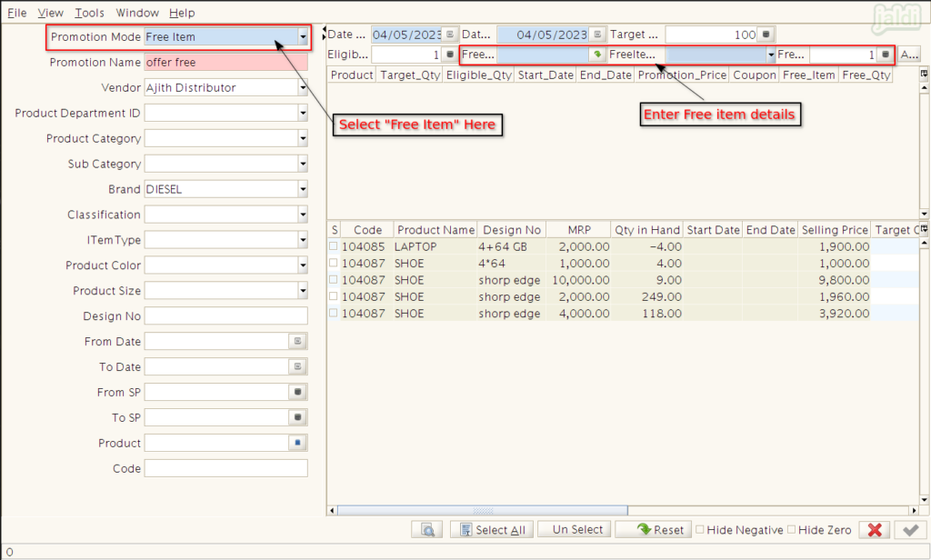Expand the ITemType dropdown
Viewport: 931px width, 560px height.
point(303,240)
